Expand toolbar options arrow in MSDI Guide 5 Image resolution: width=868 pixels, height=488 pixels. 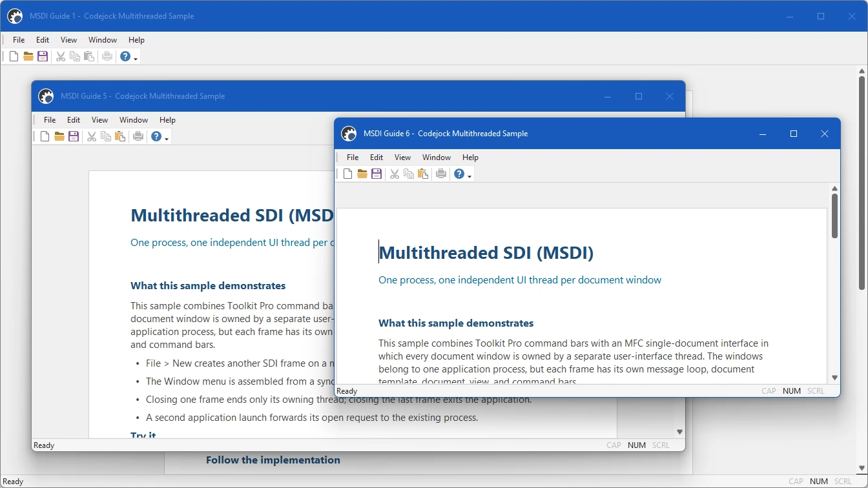coord(167,138)
